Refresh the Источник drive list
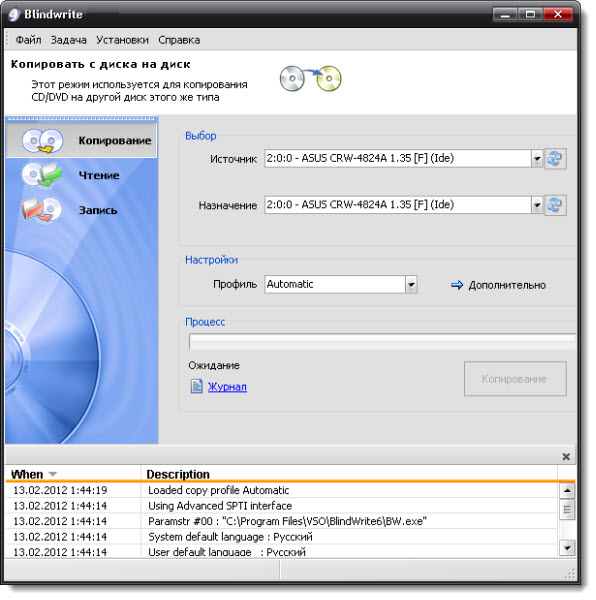 point(555,158)
